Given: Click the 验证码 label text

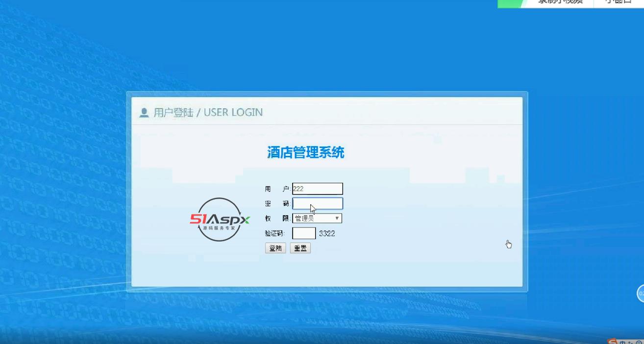Looking at the screenshot, I should pos(274,234).
